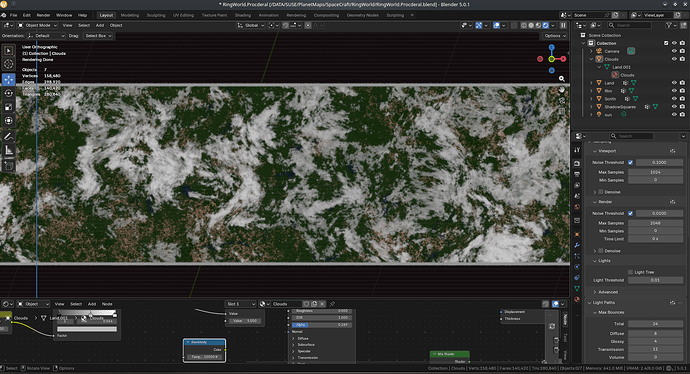Select the Add Cube tool
This screenshot has height=374, width=690.
pos(8,166)
